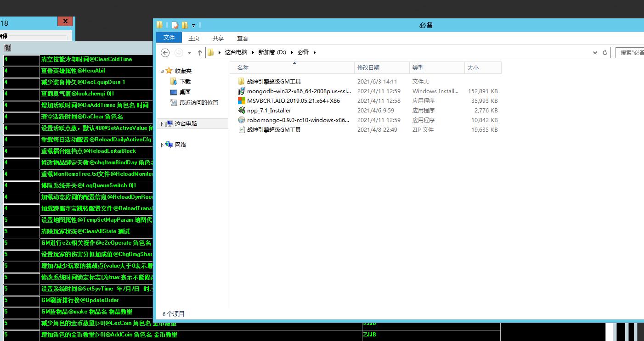The width and height of the screenshot is (644, 341).
Task: Expand the 这台电脑 tree node
Action: [162, 124]
